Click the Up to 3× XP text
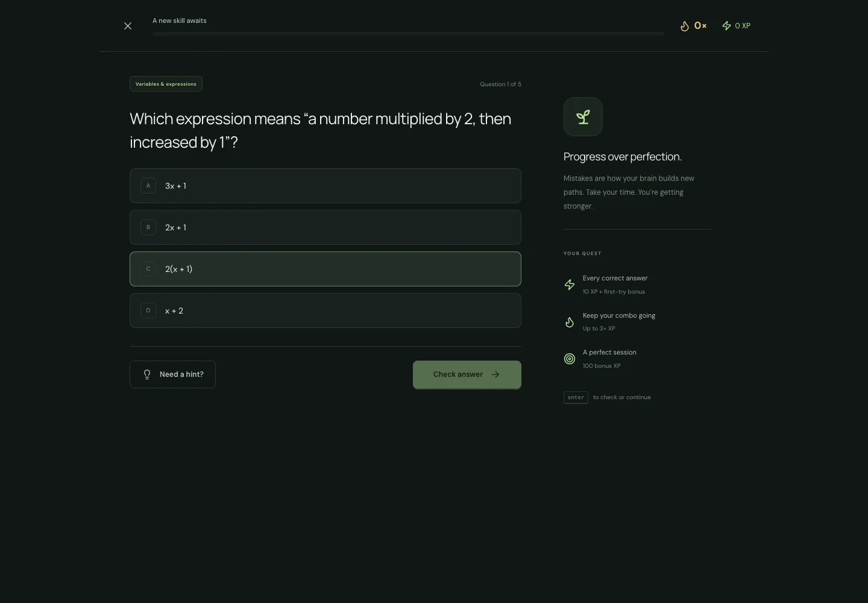 coord(599,329)
